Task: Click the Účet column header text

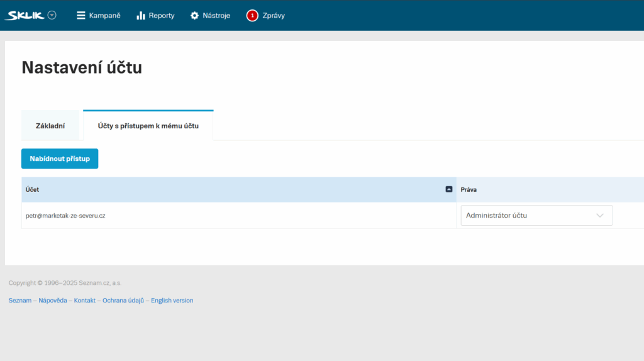Action: coord(33,189)
